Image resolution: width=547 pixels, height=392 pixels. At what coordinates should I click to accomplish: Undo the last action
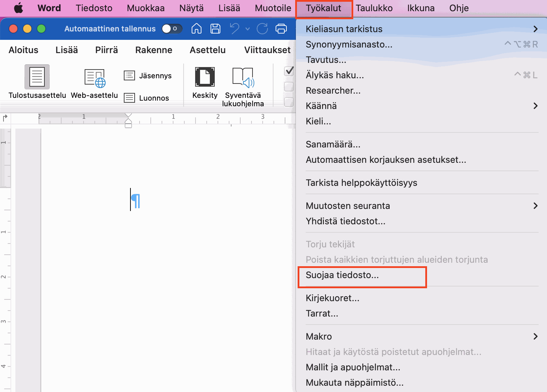click(235, 29)
